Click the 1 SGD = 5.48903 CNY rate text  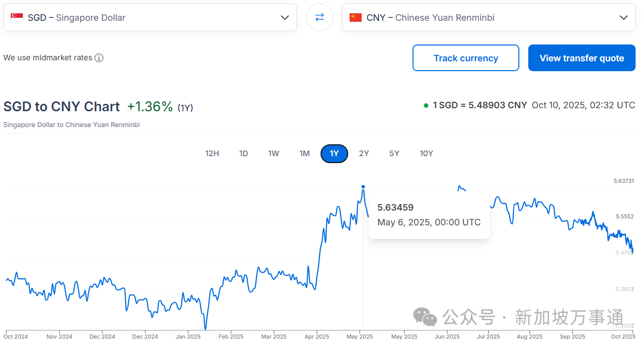click(x=480, y=105)
